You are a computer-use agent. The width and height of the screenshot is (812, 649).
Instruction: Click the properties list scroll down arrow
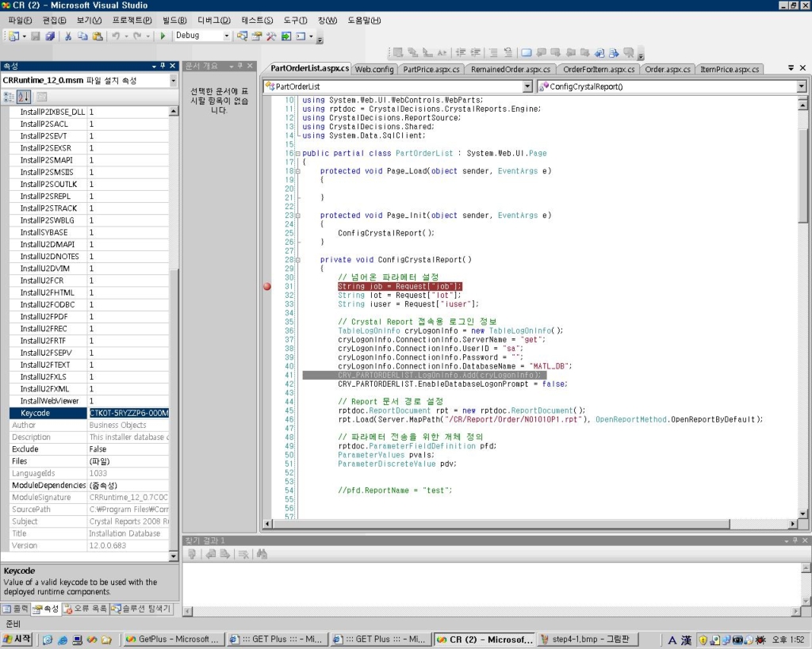pyautogui.click(x=174, y=556)
